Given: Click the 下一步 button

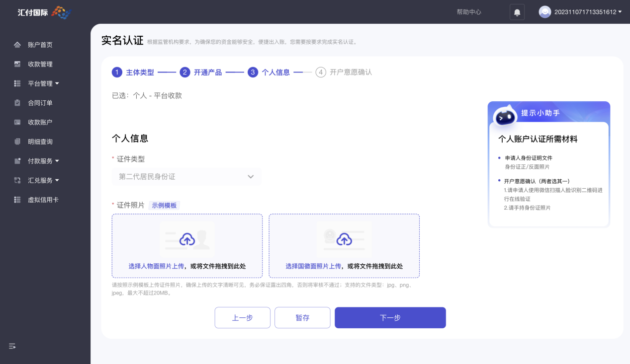Looking at the screenshot, I should coord(390,318).
